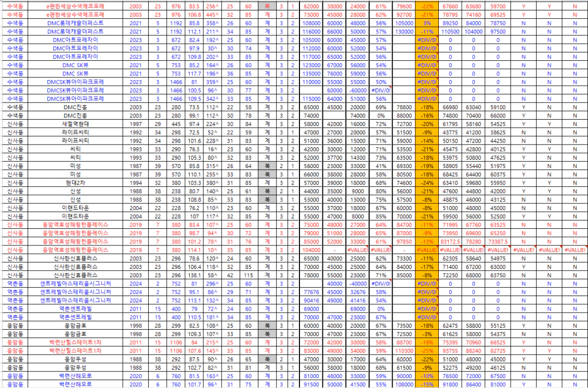Click the negative -40000 cell
588x388 pixels.
(357, 284)
